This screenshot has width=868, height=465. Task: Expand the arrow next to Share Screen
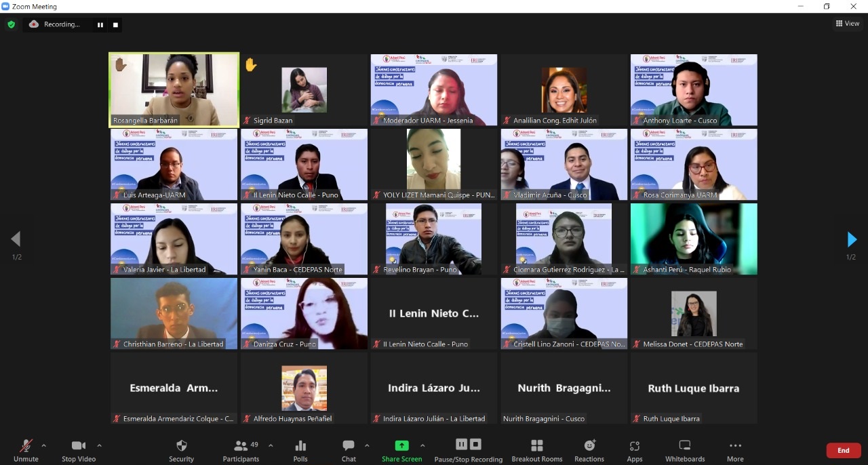[422, 445]
